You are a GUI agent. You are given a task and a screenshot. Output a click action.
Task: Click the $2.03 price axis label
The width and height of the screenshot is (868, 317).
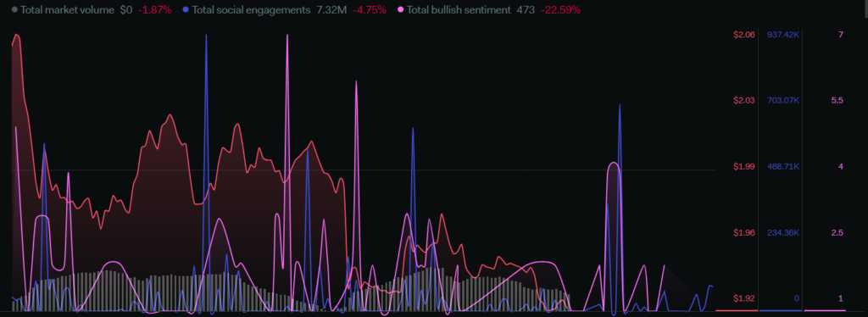click(744, 100)
